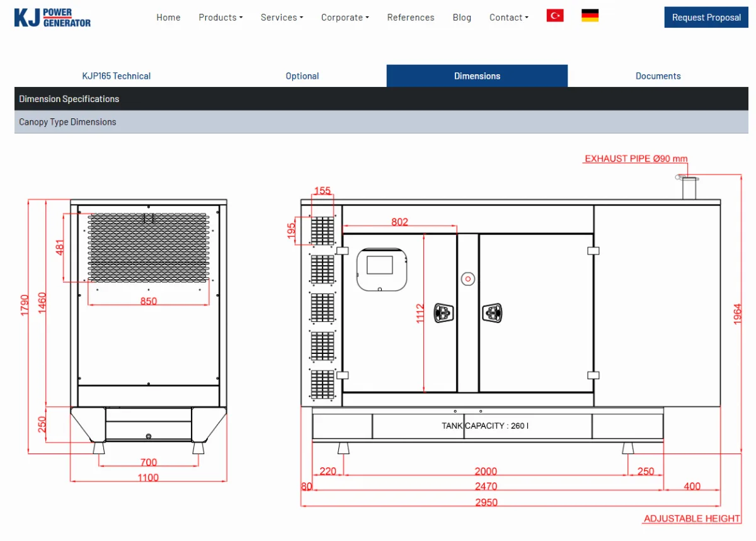Expand the Services dropdown menu

coord(282,18)
